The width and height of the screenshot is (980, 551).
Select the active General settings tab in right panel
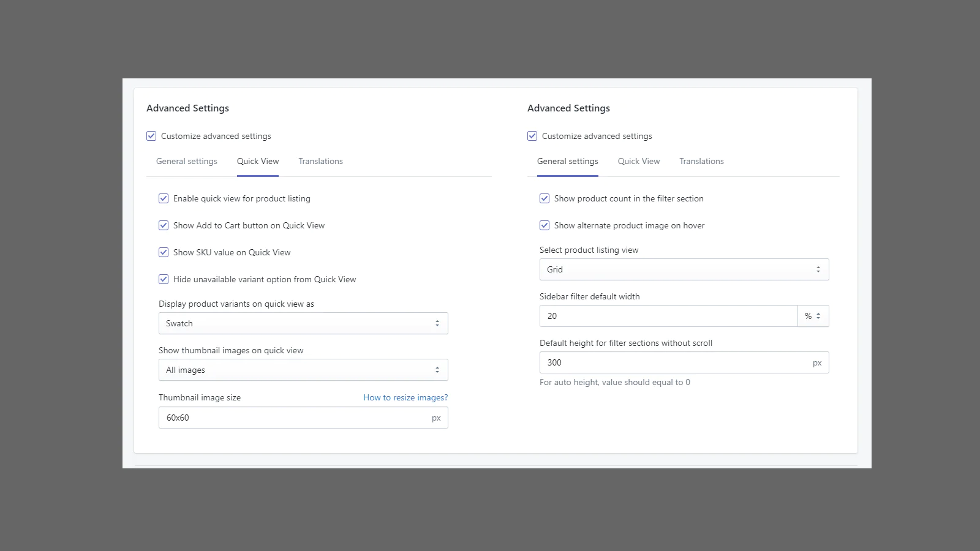pyautogui.click(x=568, y=161)
